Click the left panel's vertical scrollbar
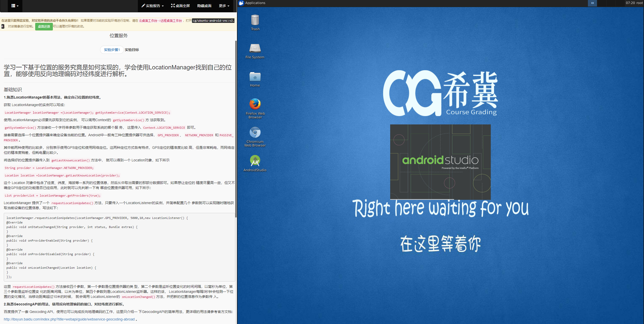 click(236, 129)
